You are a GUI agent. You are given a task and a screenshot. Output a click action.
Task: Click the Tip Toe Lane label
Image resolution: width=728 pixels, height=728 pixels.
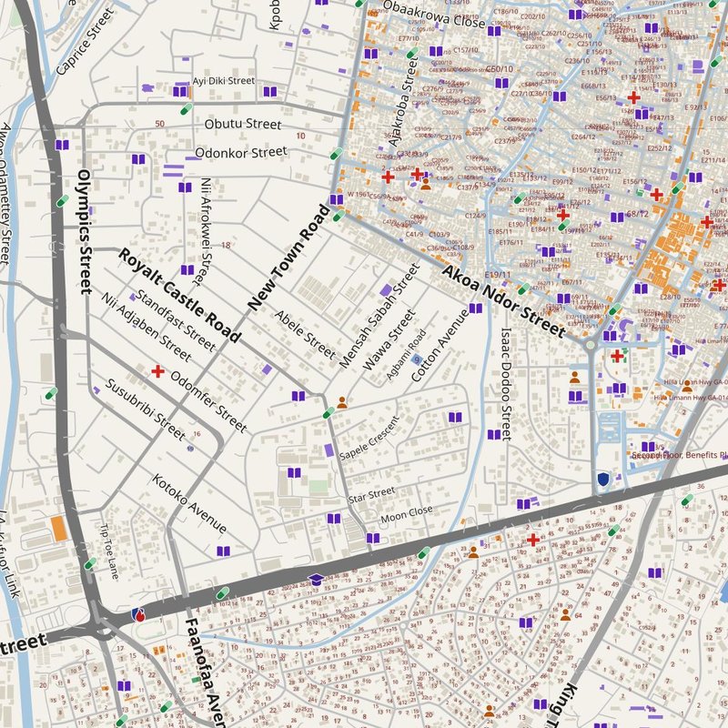click(x=109, y=551)
